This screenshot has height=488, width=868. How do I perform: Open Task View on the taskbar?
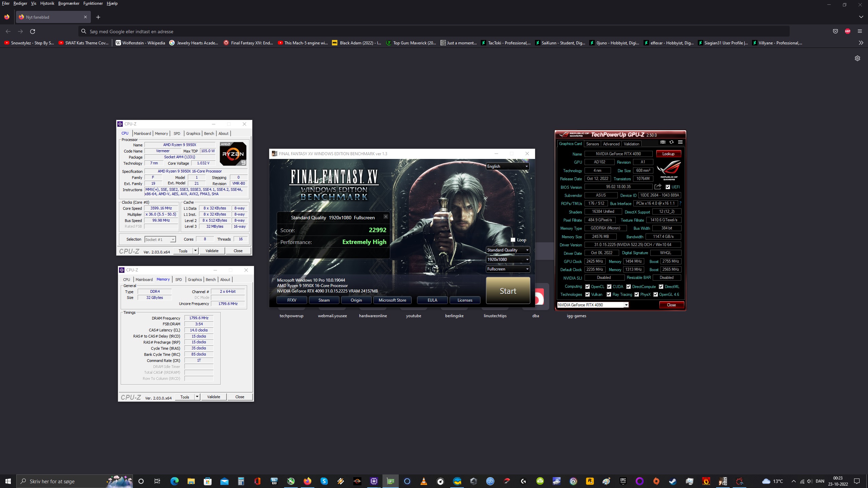[x=157, y=481]
